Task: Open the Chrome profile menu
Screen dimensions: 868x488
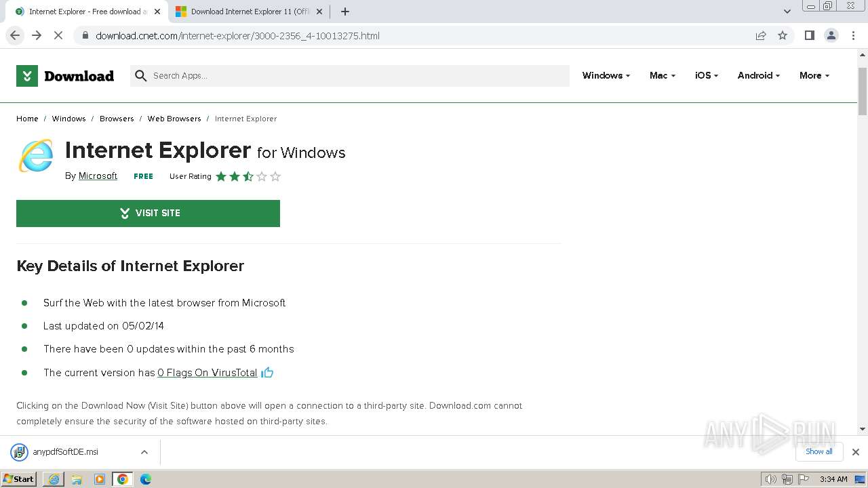Action: (x=831, y=35)
